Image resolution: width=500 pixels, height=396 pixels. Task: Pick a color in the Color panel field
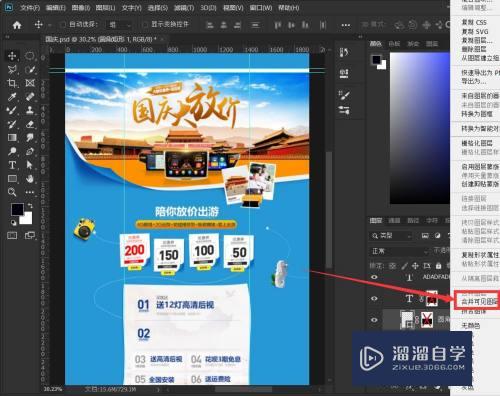[x=420, y=128]
